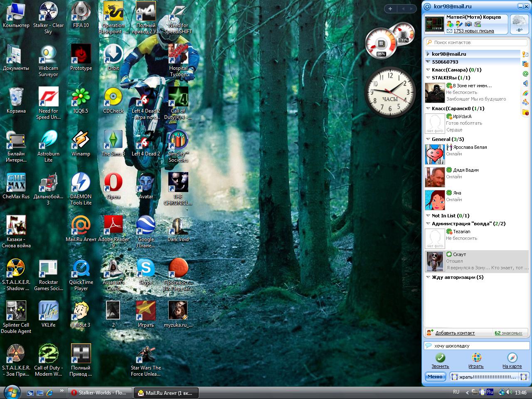This screenshot has height=399, width=532.
Task: Open the Fallout 3 desktop shortcut
Action: [81, 314]
